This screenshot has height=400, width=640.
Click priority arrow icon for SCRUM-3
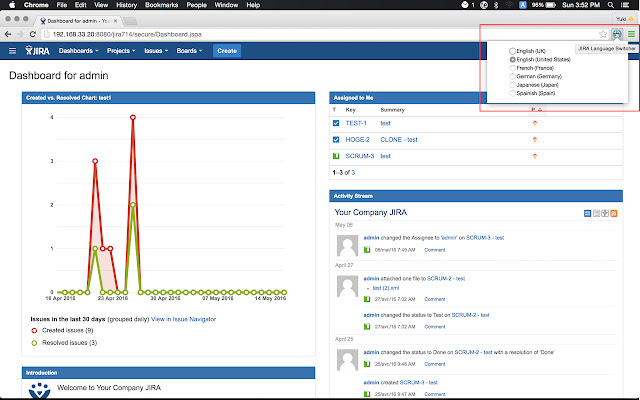(535, 156)
